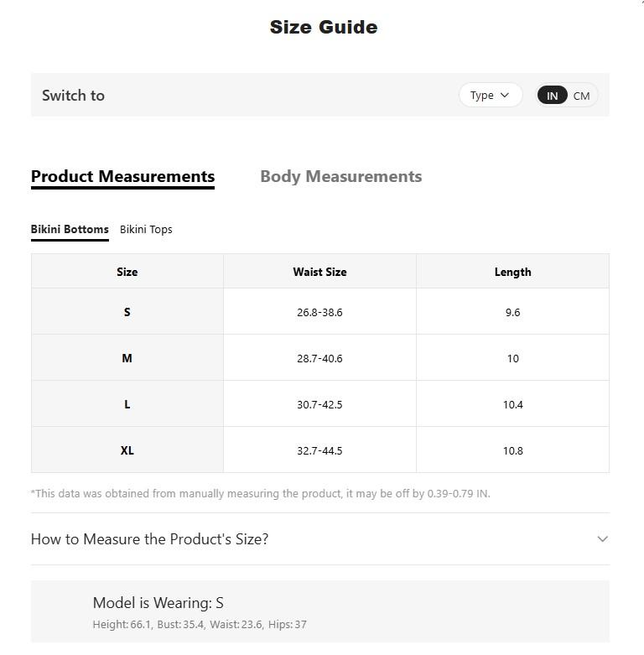This screenshot has height=655, width=644.
Task: Expand How to Measure section chevron
Action: (x=602, y=538)
